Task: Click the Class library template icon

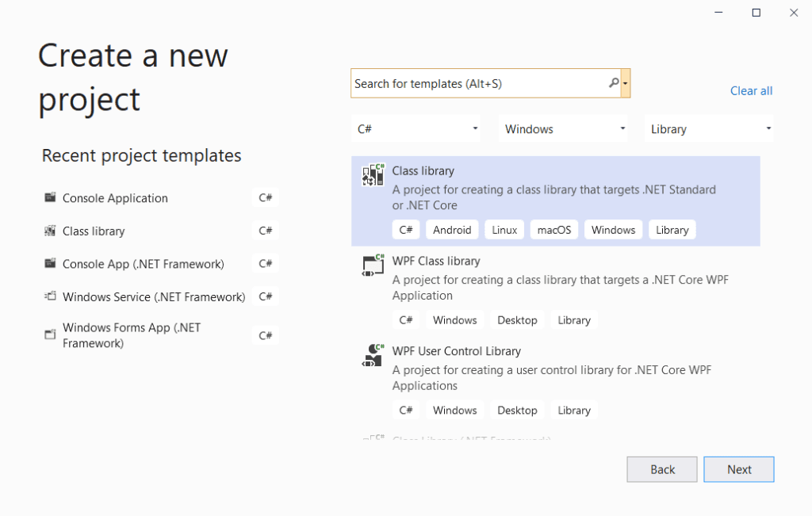Action: tap(373, 175)
